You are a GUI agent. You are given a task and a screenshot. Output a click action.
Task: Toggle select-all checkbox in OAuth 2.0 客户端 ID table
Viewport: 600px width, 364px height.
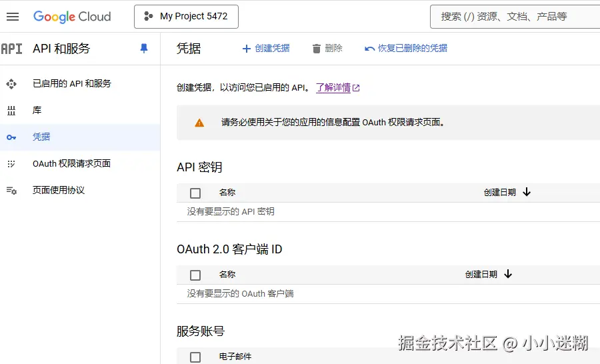195,275
